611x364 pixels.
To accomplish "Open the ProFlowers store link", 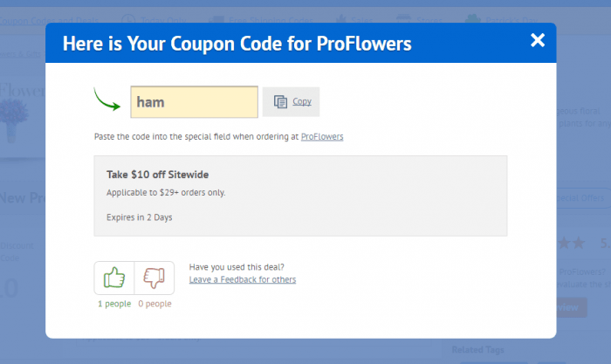I will click(322, 137).
